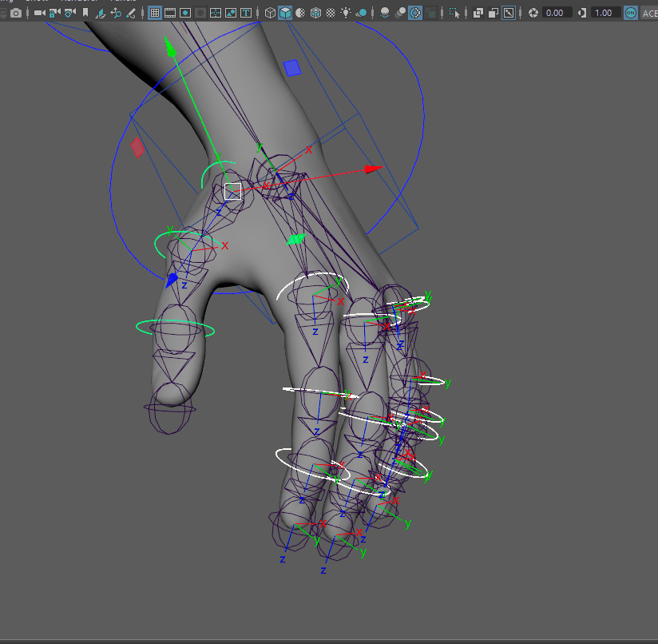658x644 pixels.
Task: Click the Exposure aperture icon
Action: click(x=533, y=13)
